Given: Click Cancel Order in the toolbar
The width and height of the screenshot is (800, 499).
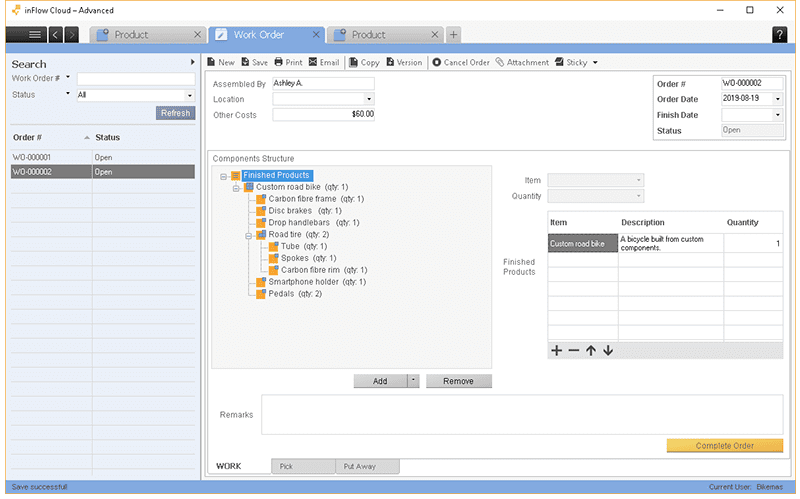Looking at the screenshot, I should click(x=461, y=62).
